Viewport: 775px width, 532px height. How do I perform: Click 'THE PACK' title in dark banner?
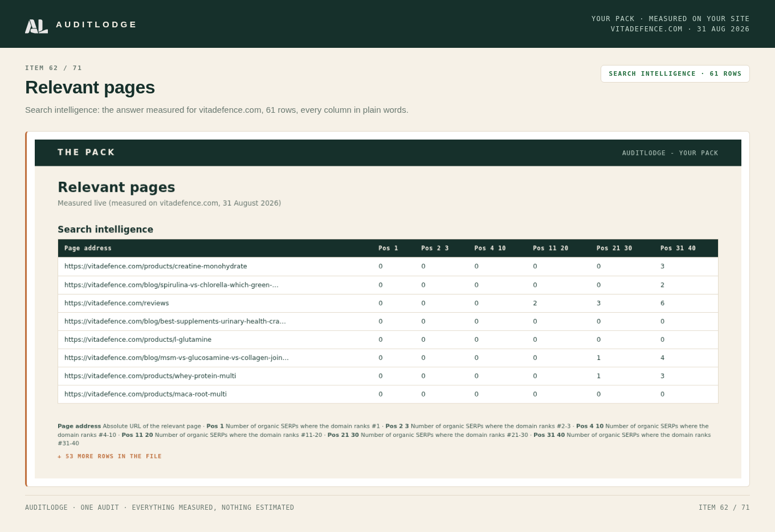click(x=87, y=153)
